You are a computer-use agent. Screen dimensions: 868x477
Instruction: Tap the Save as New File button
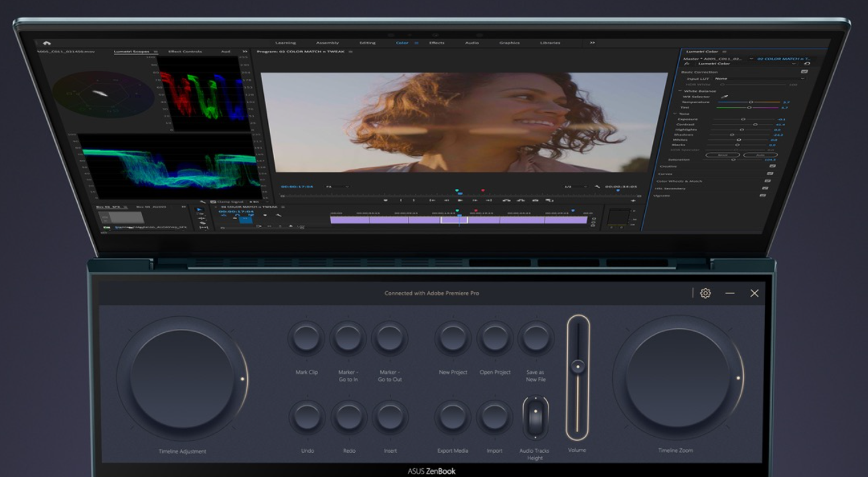click(x=536, y=338)
